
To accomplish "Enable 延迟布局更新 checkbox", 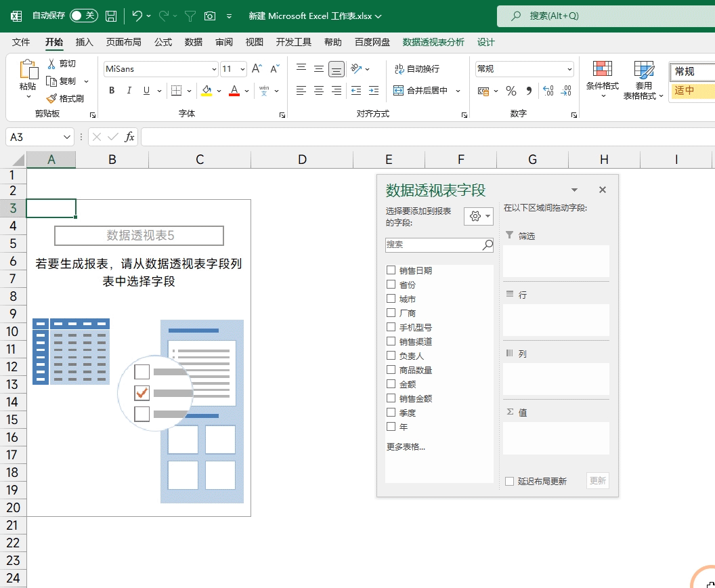I will (x=510, y=481).
